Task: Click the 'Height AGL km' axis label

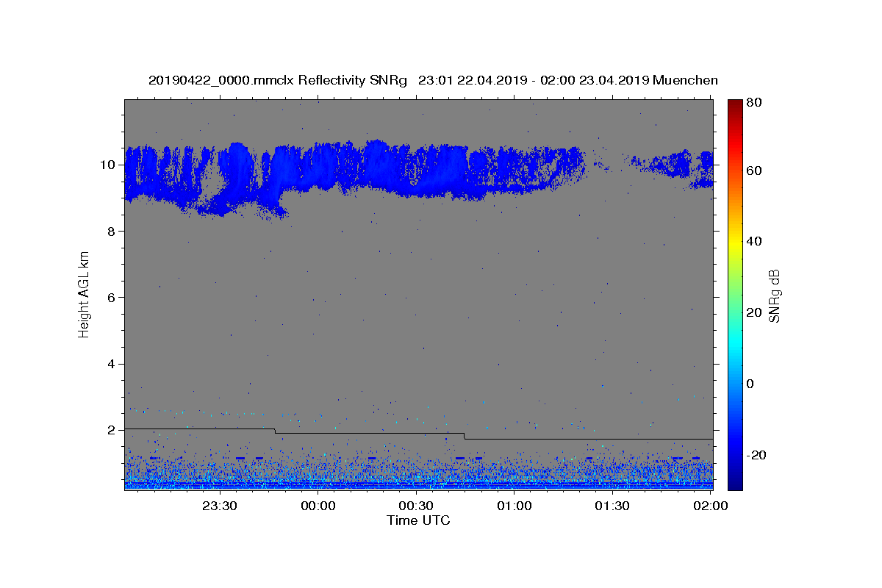Action: point(84,294)
